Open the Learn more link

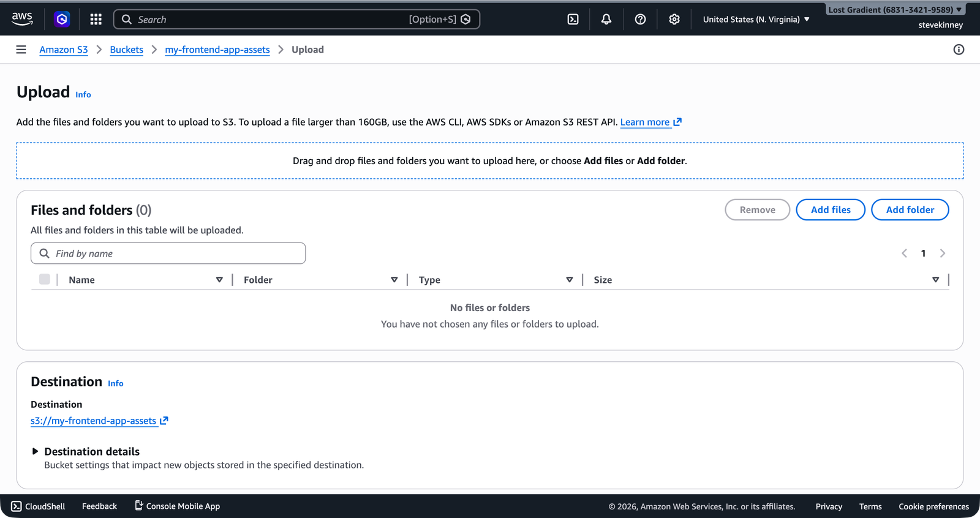tap(650, 122)
